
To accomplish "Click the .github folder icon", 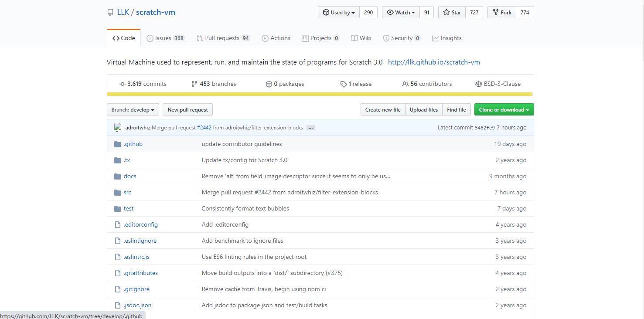I will [x=117, y=144].
